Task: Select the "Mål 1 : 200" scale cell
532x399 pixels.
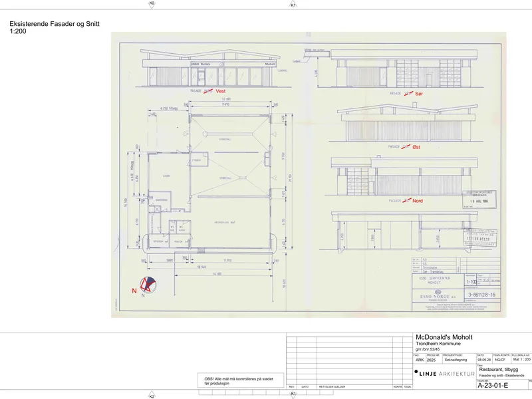Action: pos(521,360)
